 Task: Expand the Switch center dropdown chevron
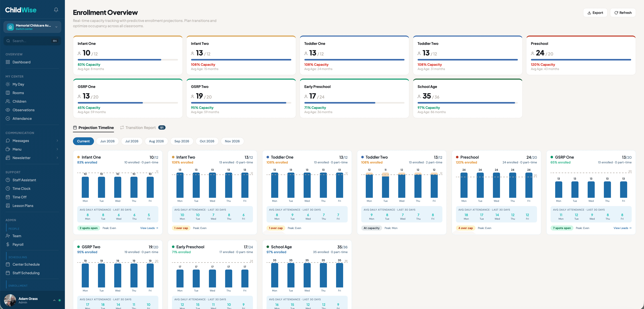tap(56, 27)
